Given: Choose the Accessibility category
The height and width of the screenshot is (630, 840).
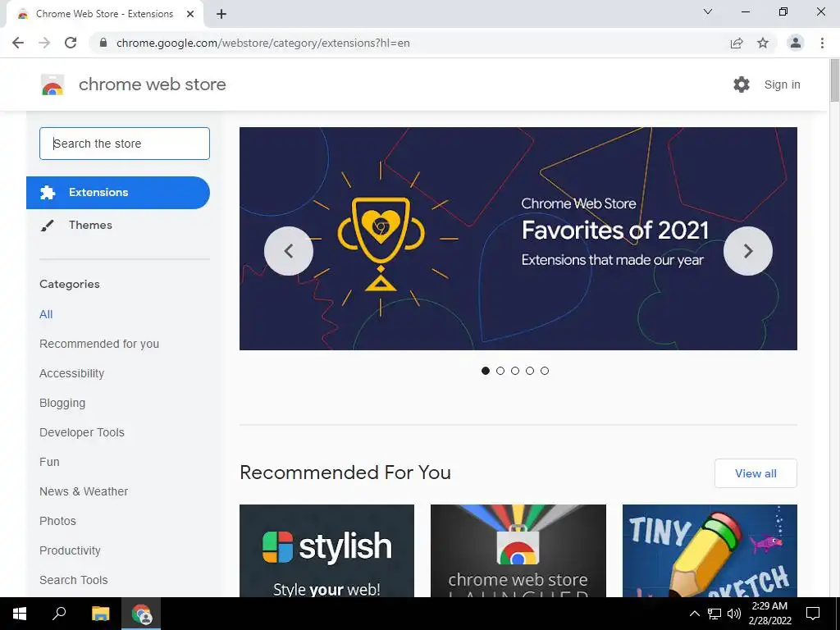Looking at the screenshot, I should pos(72,373).
